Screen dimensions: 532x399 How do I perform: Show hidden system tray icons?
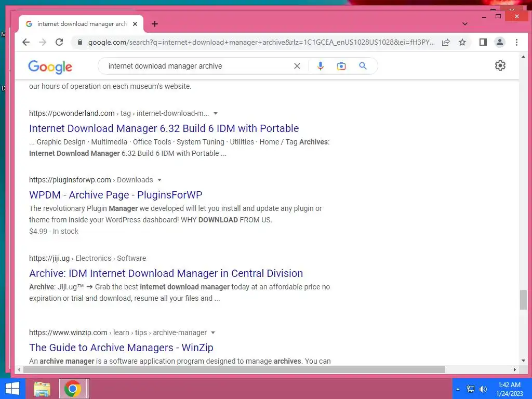point(458,389)
